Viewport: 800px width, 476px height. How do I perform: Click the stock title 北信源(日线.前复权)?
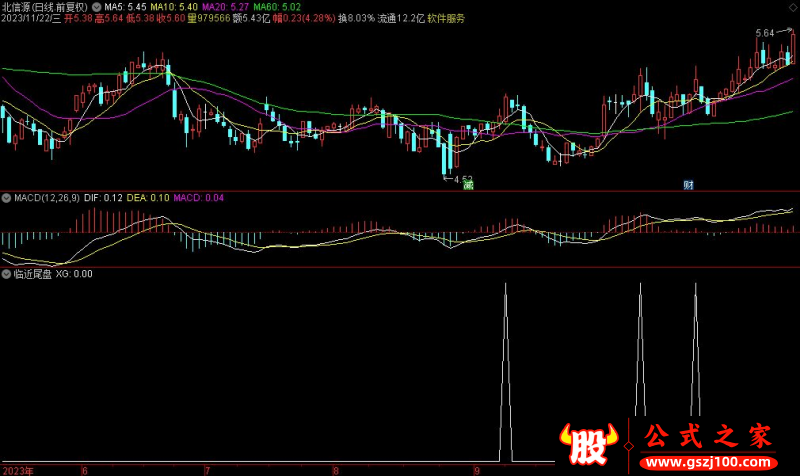45,7
